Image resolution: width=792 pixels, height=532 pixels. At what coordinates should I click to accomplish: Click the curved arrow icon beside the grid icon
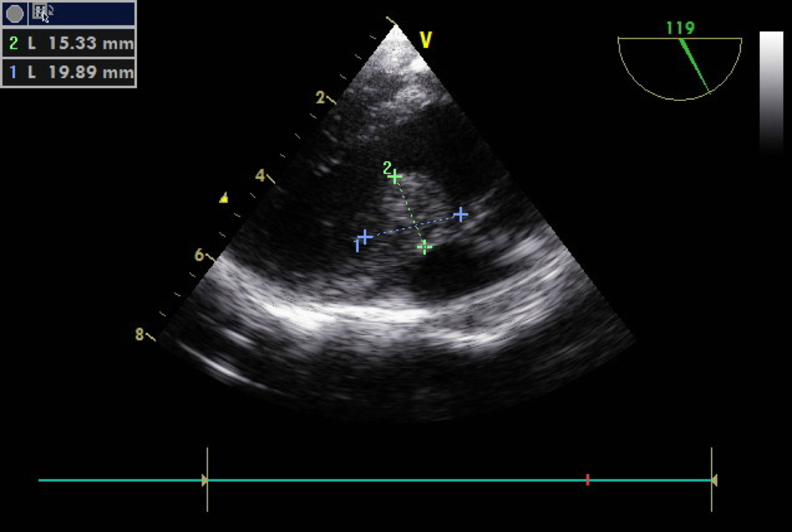point(50,11)
